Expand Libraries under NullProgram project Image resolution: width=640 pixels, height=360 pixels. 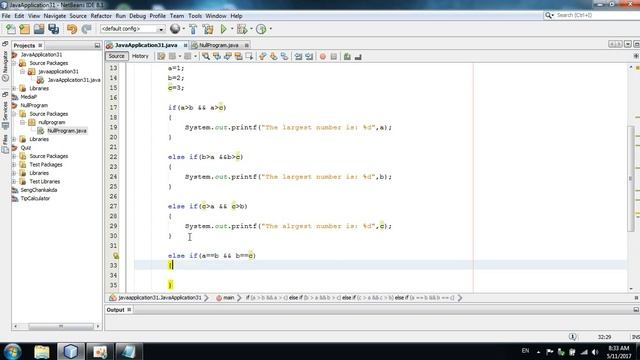(14, 139)
